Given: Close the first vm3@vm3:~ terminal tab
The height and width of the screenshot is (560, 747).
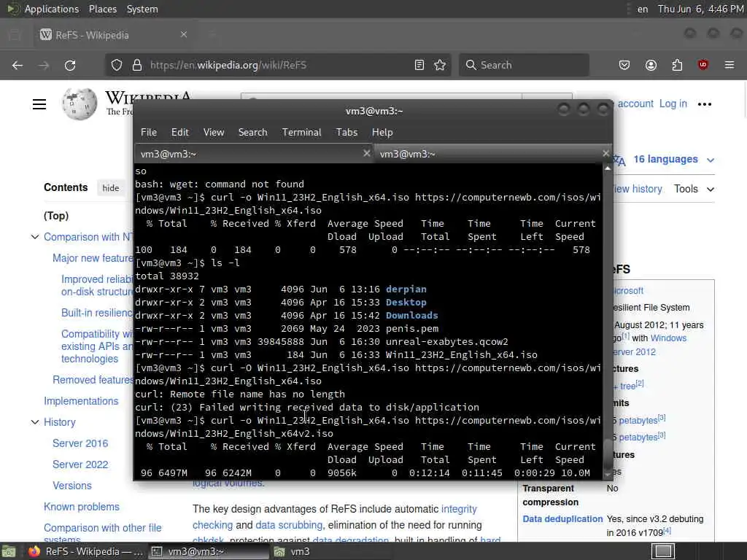Looking at the screenshot, I should 366,153.
